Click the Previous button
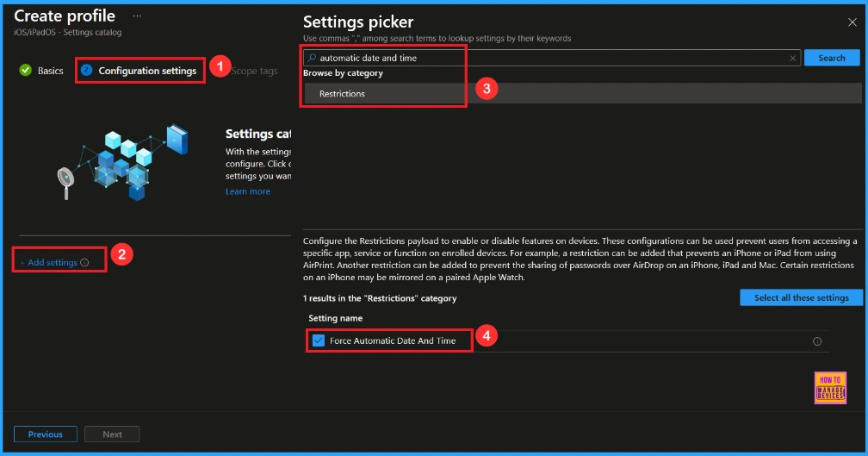This screenshot has width=868, height=456. (46, 434)
